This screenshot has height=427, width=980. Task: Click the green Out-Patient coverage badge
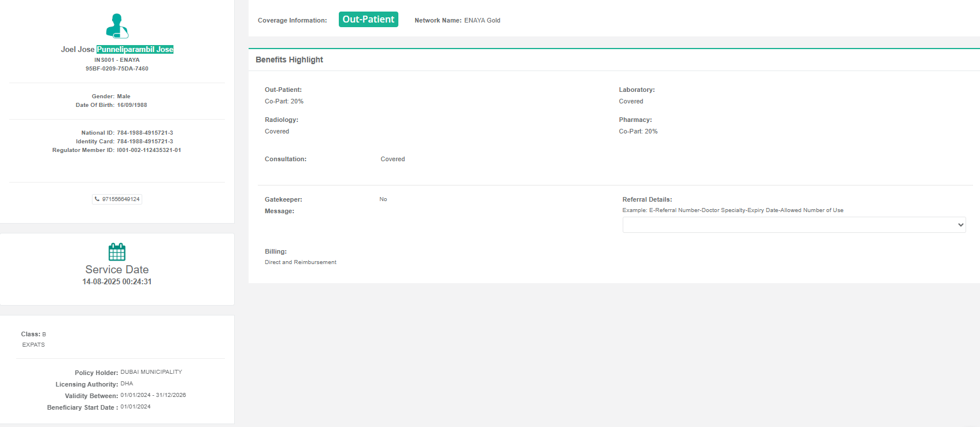point(368,20)
